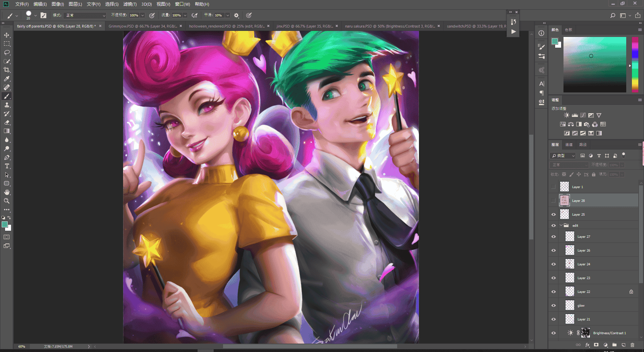Switch to the jinx.PSD document tab

coord(305,26)
